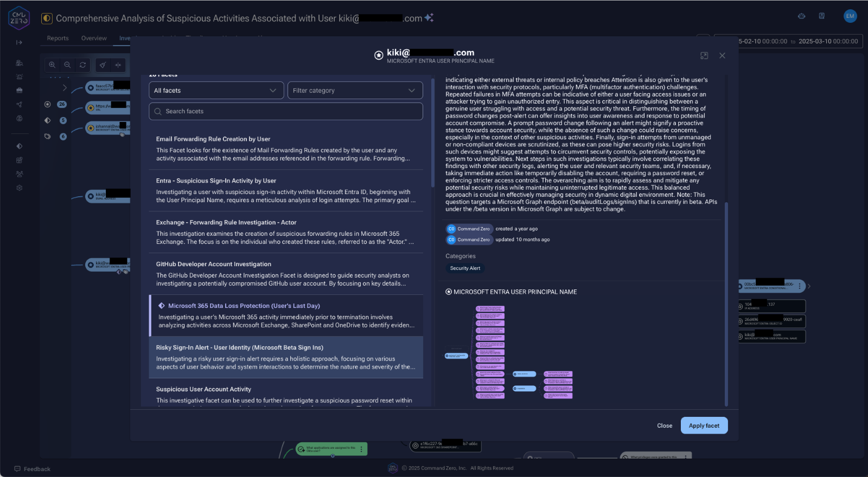The height and width of the screenshot is (477, 868).
Task: Click the kiki@ user principal name dialog title
Action: (431, 53)
